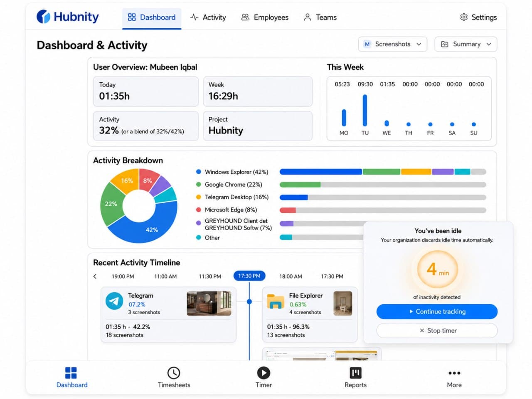
Task: Click the Dashboard grid icon in top nav
Action: coord(132,17)
